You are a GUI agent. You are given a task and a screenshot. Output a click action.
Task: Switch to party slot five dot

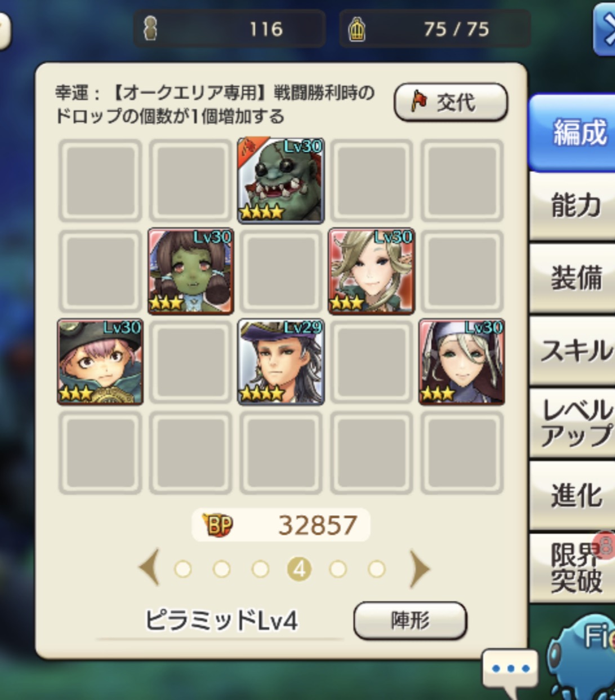coord(338,569)
